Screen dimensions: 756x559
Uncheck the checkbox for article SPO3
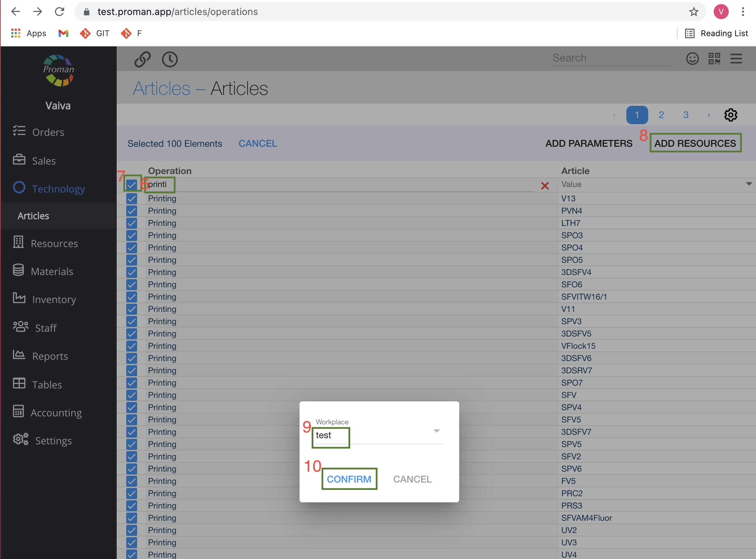click(x=132, y=235)
